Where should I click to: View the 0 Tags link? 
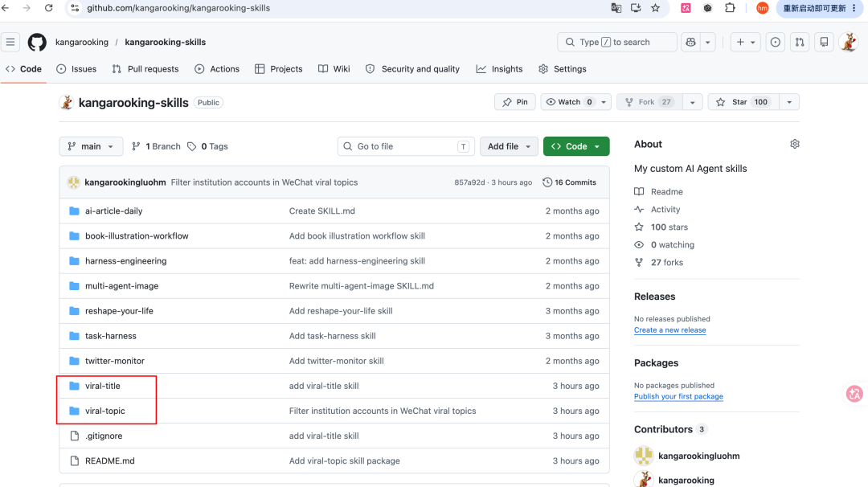coord(207,146)
